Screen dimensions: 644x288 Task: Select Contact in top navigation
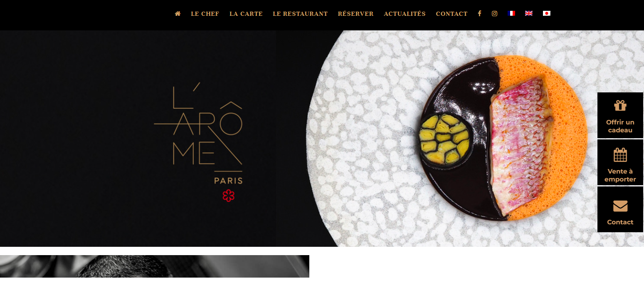452,14
